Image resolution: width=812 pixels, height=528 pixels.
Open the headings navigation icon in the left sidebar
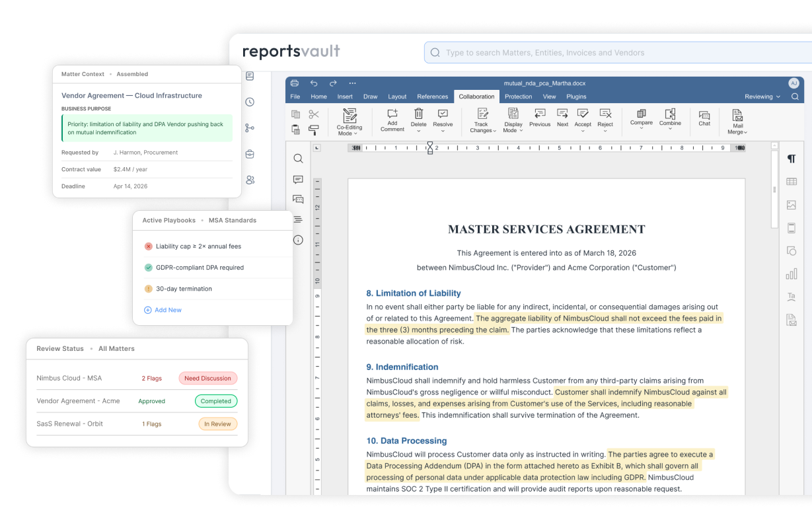[298, 219]
